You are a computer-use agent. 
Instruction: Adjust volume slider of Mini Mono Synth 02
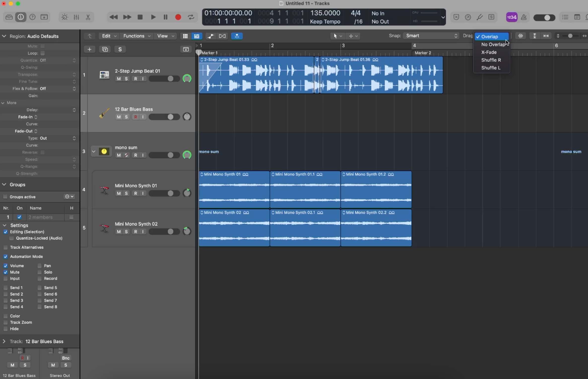coord(164,232)
